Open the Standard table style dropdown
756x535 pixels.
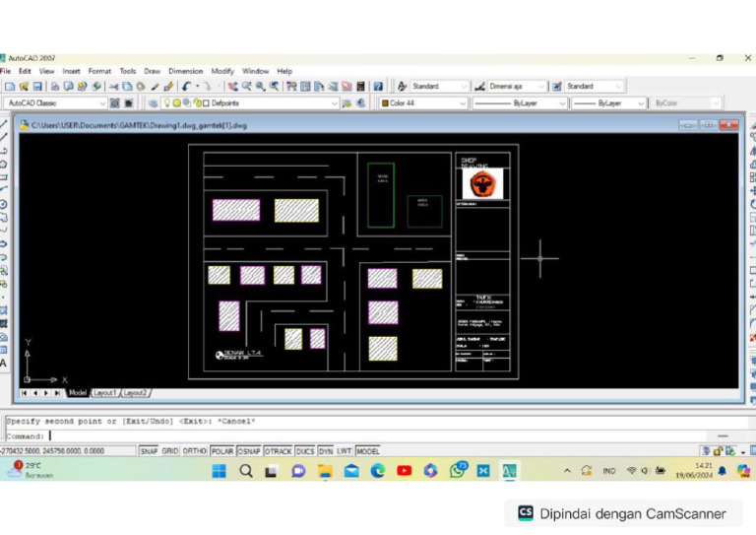tap(594, 87)
